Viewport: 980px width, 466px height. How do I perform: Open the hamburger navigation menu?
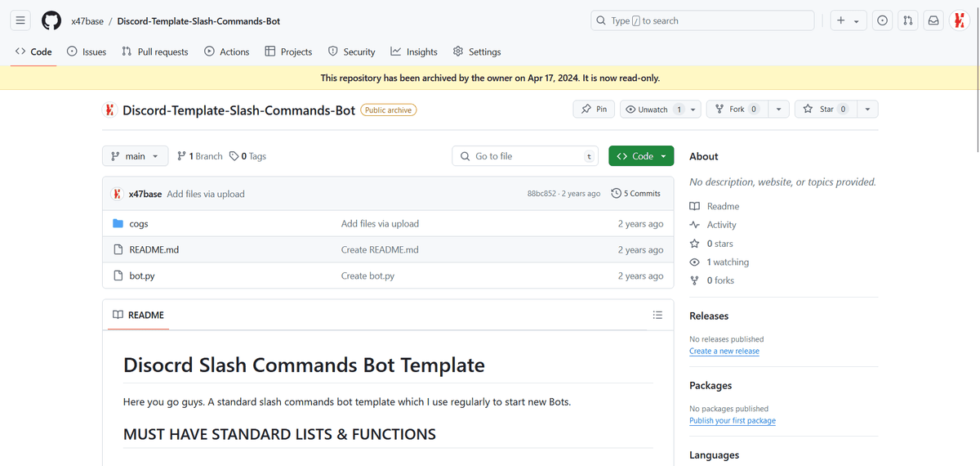(x=20, y=20)
